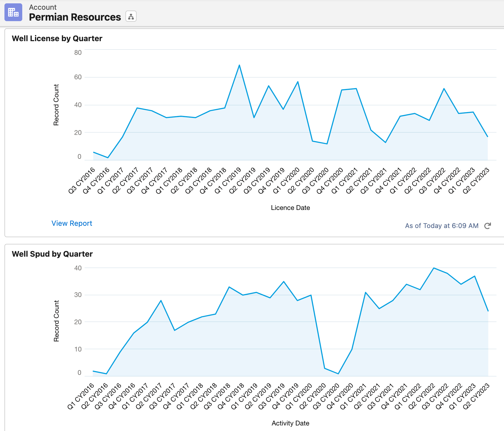Click the Well License by Quarter title
Viewport: 504px width, 431px height.
[x=57, y=38]
